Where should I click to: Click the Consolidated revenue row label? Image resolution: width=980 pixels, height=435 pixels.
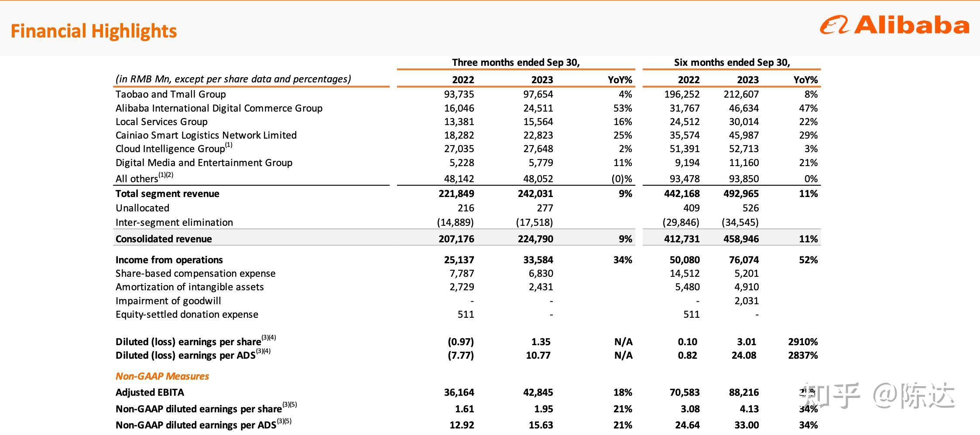(164, 239)
